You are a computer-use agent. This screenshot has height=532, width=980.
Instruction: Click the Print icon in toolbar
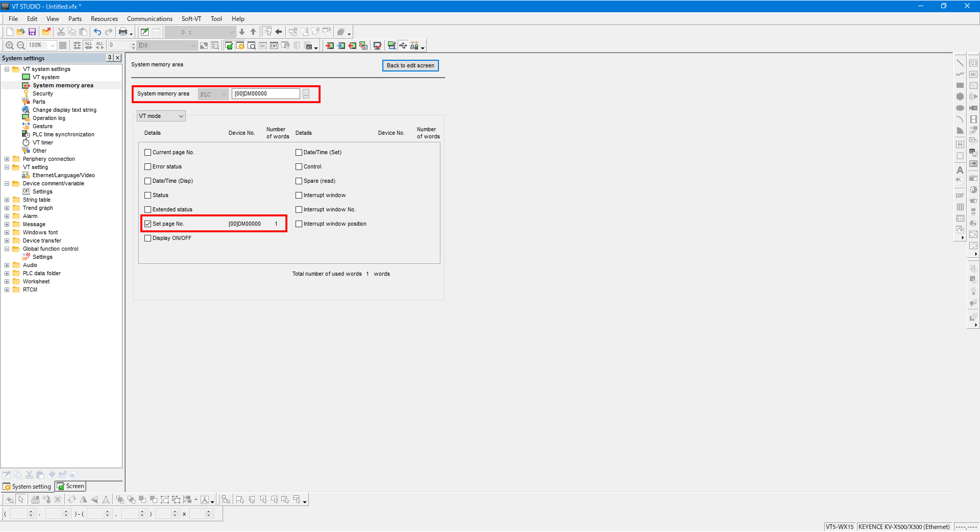tap(123, 32)
